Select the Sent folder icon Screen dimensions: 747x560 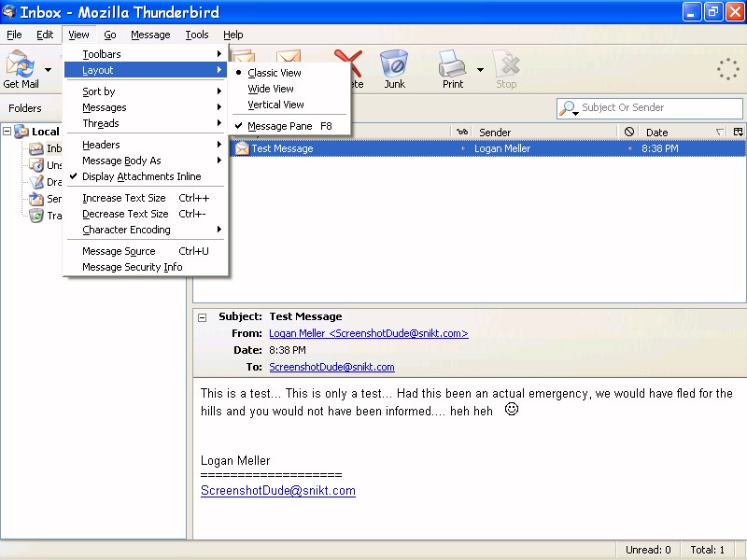36,199
